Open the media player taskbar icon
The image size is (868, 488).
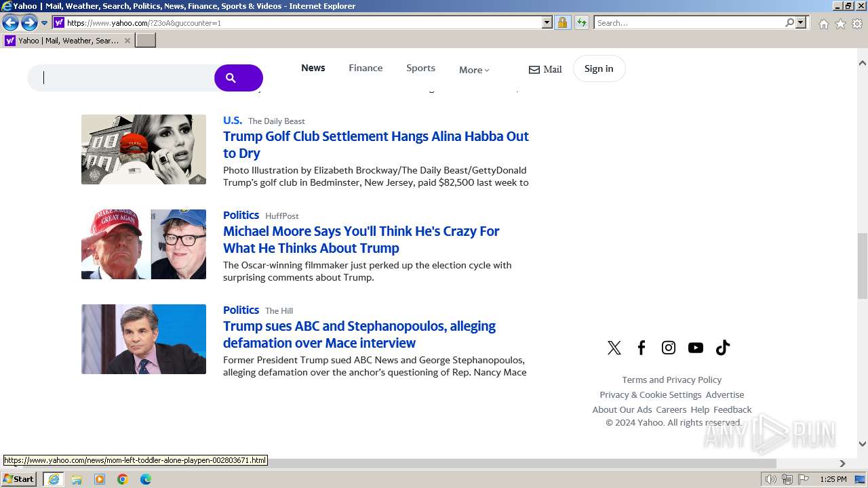click(100, 479)
